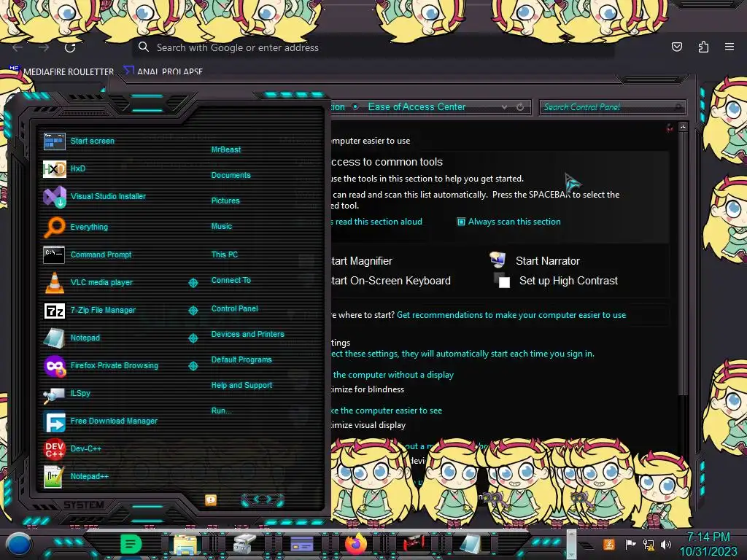
Task: Open Firefox Private Browsing mask icon
Action: pos(54,366)
